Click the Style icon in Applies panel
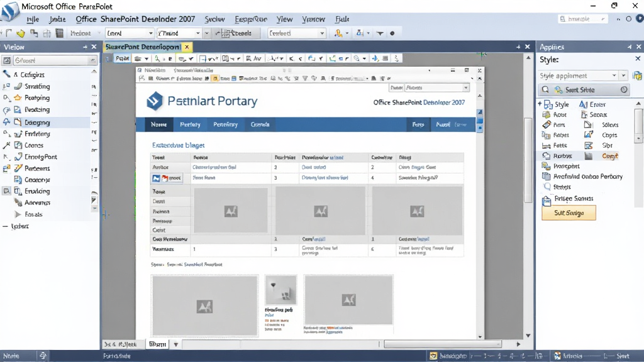The width and height of the screenshot is (644, 362). pyautogui.click(x=548, y=104)
